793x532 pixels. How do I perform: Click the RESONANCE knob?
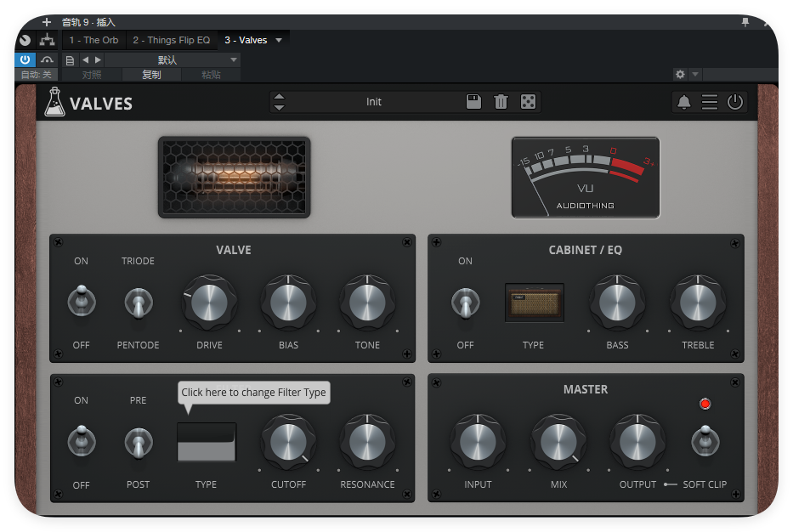pos(367,443)
